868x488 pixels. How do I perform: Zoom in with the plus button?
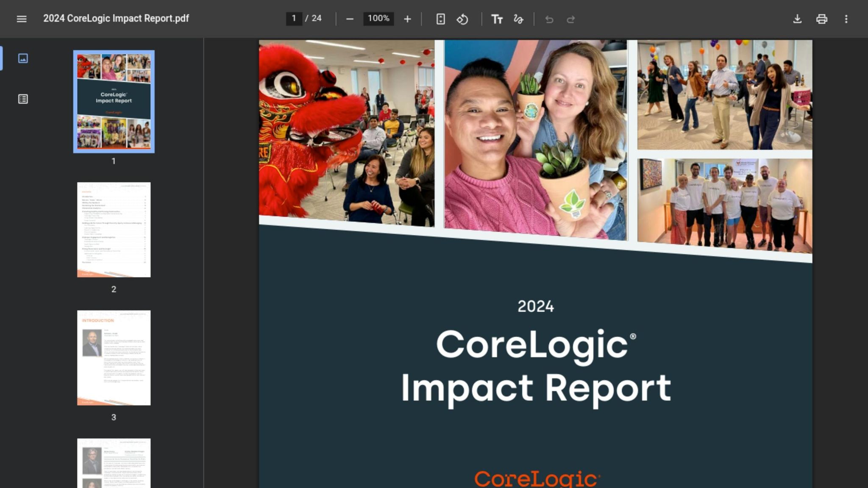407,19
